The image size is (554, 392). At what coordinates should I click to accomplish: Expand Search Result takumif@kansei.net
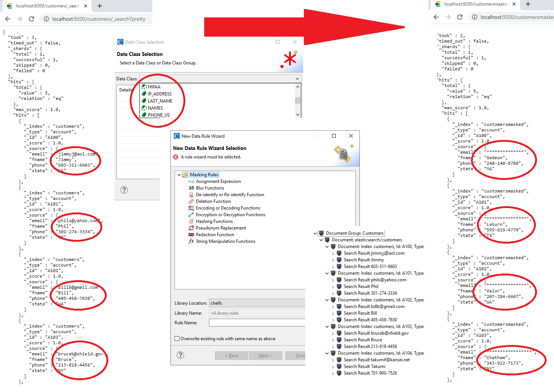pyautogui.click(x=333, y=360)
